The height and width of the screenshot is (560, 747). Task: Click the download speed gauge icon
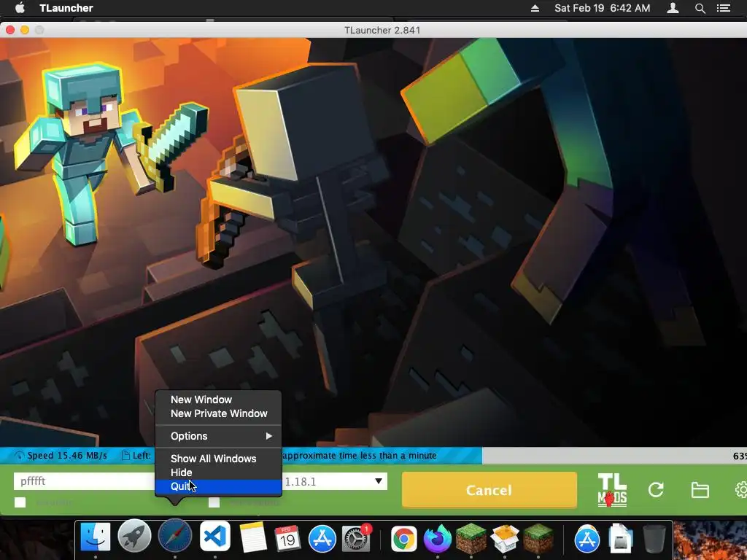tap(20, 456)
